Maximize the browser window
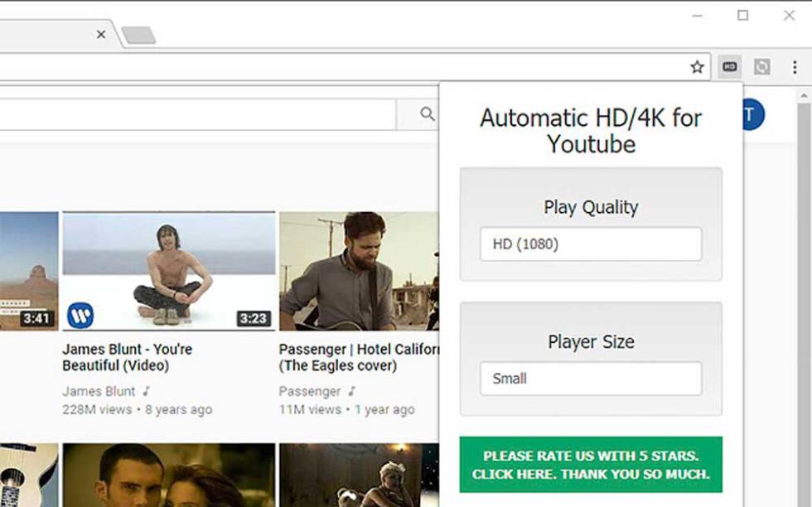 [742, 16]
